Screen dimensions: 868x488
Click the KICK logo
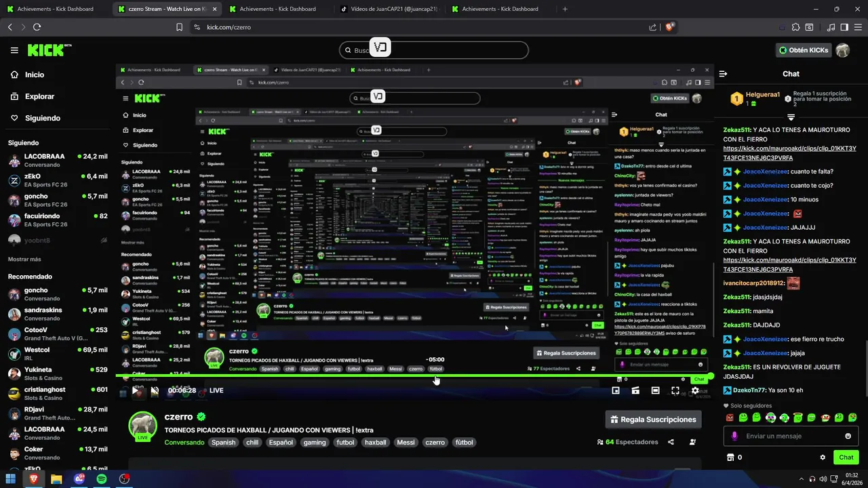50,50
